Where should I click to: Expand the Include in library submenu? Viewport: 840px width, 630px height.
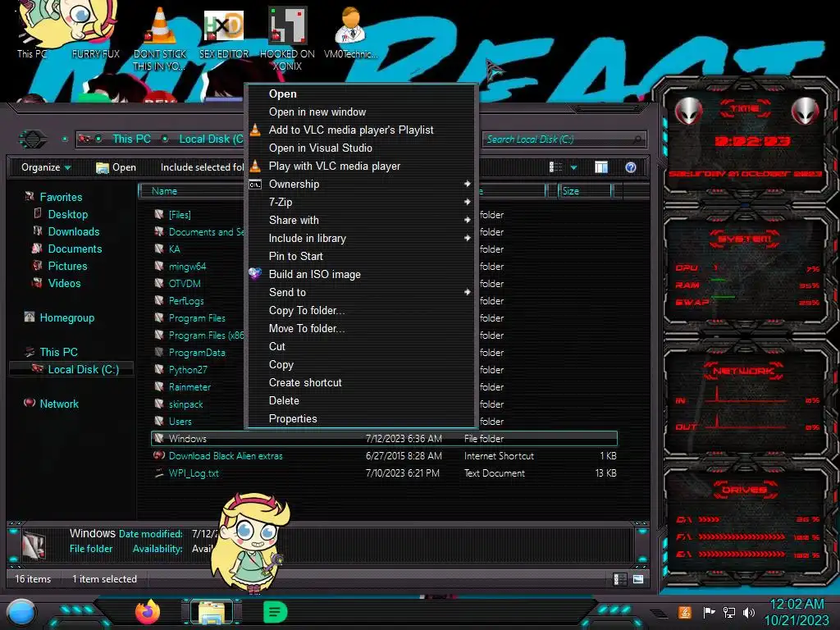[360, 239]
